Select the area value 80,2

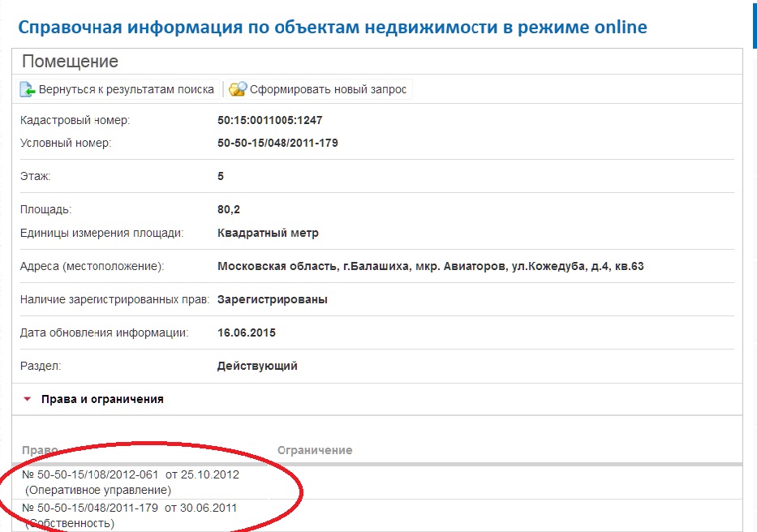click(x=229, y=210)
